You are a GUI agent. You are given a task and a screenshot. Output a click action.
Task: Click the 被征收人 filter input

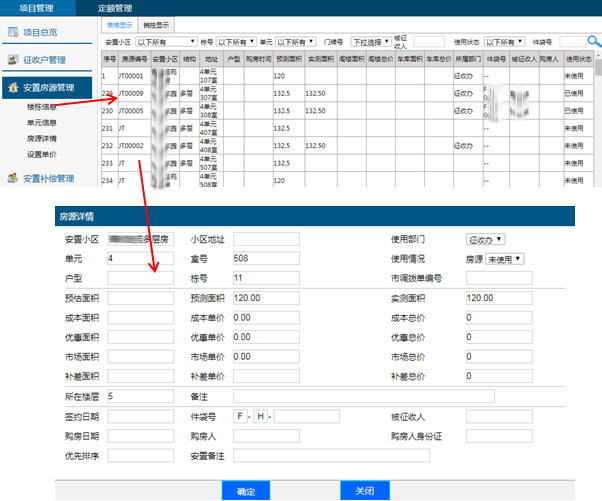pyautogui.click(x=429, y=41)
